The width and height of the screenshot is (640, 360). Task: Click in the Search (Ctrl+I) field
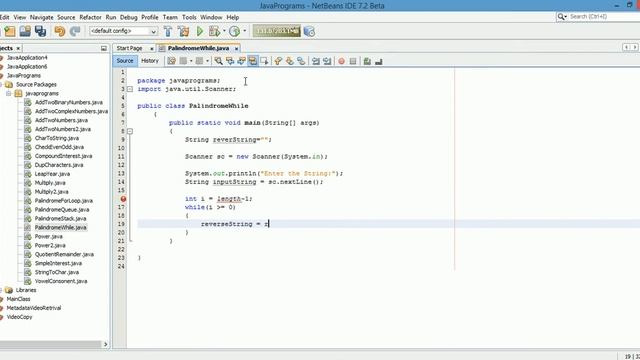(604, 17)
